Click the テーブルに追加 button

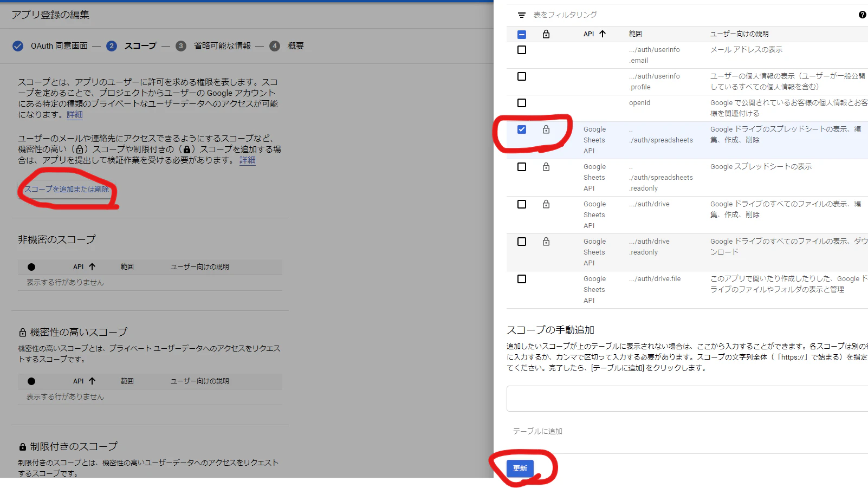pyautogui.click(x=537, y=431)
